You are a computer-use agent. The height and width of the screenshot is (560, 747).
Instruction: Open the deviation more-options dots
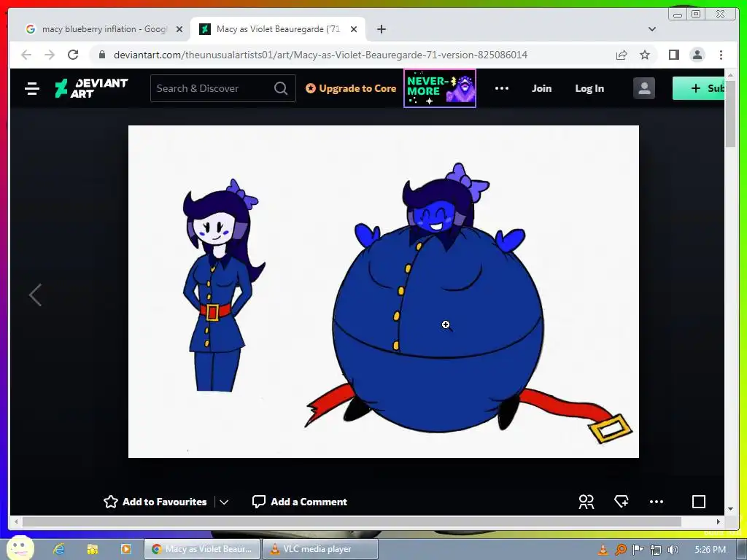(657, 502)
